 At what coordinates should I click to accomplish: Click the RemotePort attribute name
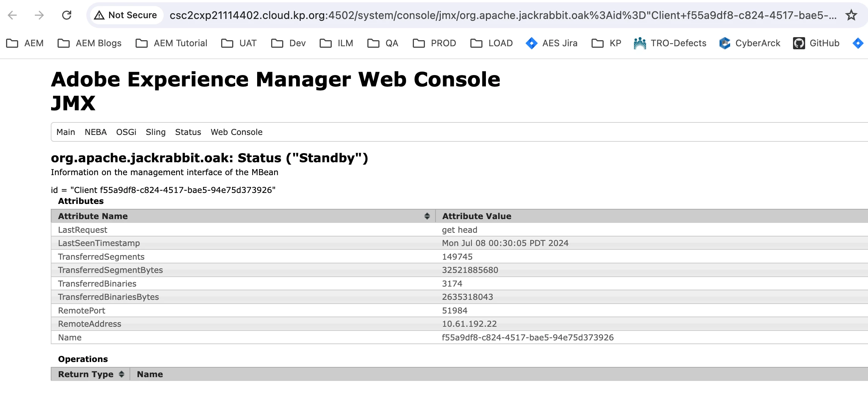(81, 310)
